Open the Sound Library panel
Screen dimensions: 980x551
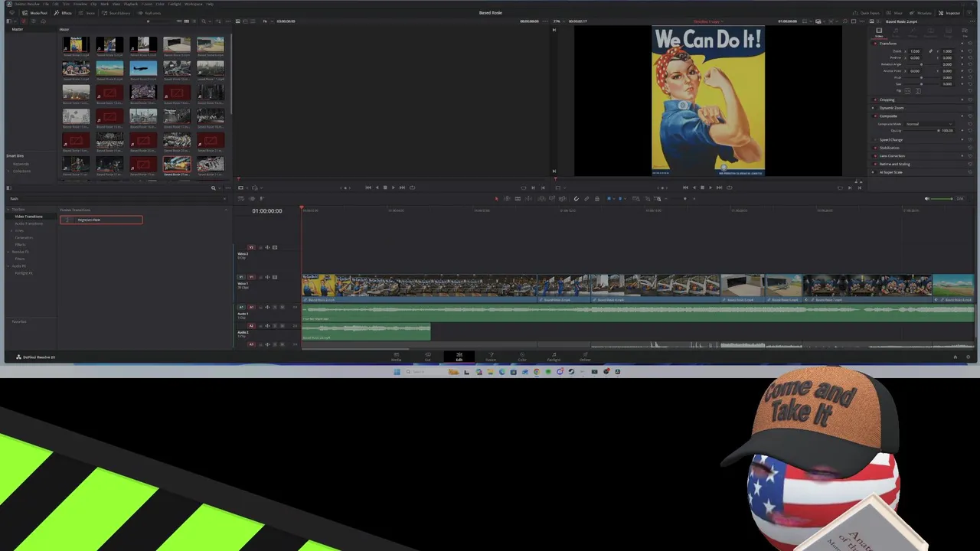pos(115,13)
